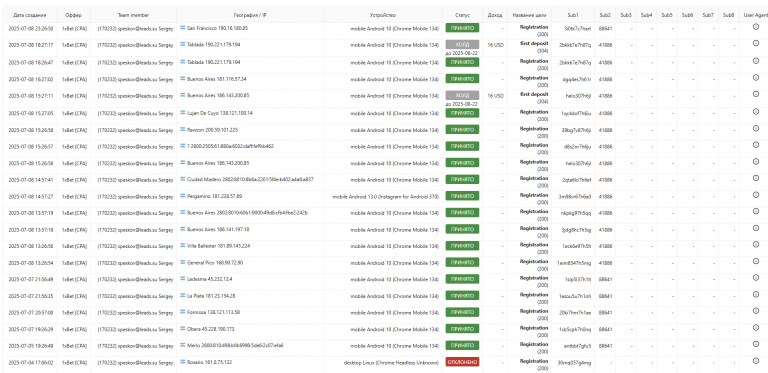This screenshot has height=373, width=768.
Task: Open User Agent icon for Rosario row
Action: (755, 361)
